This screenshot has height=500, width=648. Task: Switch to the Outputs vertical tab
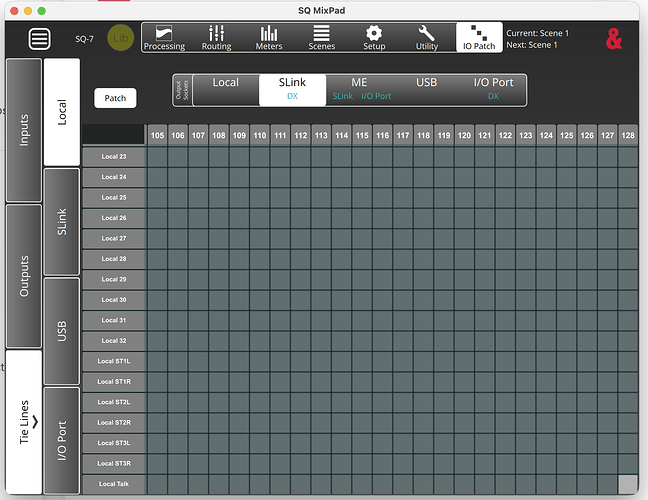[24, 276]
